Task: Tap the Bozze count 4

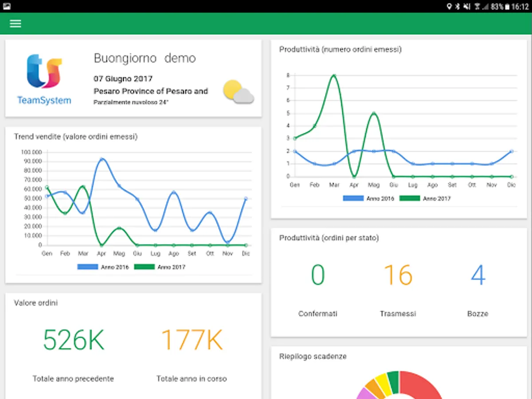Action: point(478,275)
